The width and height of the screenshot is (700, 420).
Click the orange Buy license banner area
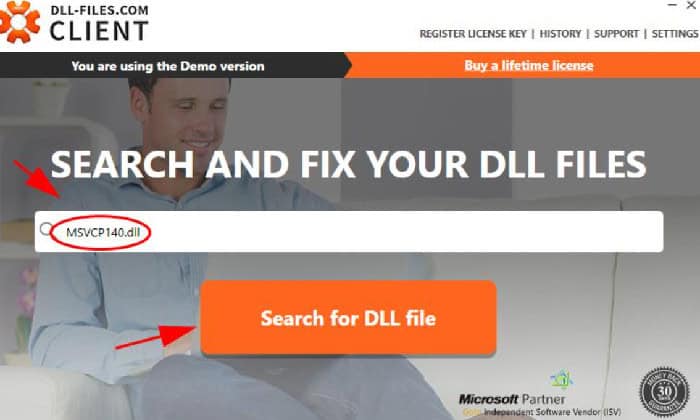coord(522,65)
